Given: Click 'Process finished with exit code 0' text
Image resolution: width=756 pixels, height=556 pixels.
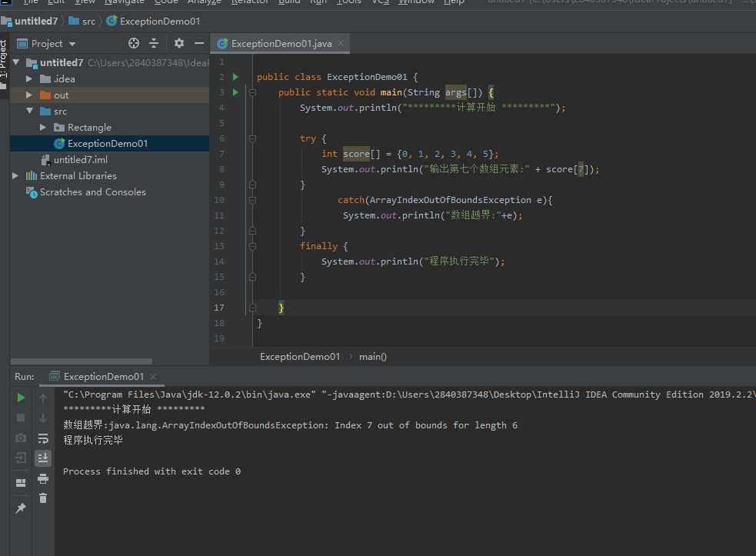Looking at the screenshot, I should tap(152, 471).
